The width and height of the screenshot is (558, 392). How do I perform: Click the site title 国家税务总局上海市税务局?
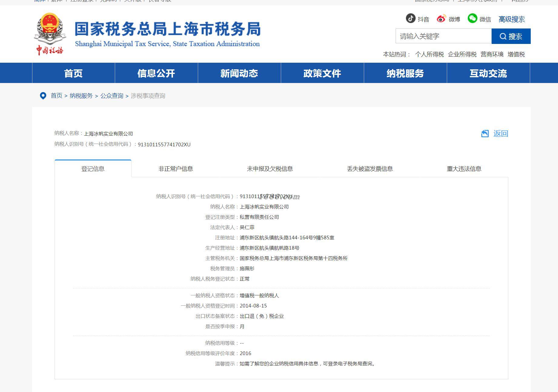(168, 29)
